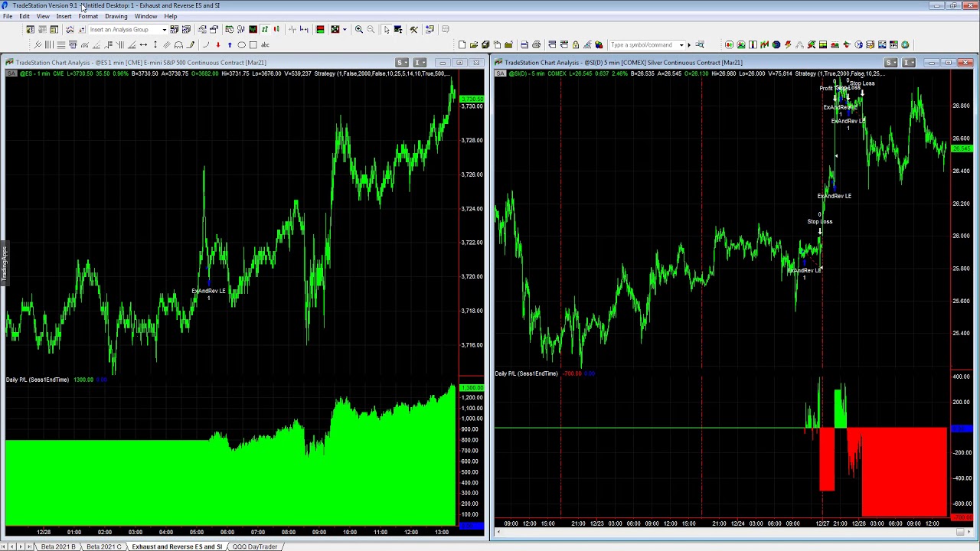Open the Edit menu
980x551 pixels.
point(24,16)
